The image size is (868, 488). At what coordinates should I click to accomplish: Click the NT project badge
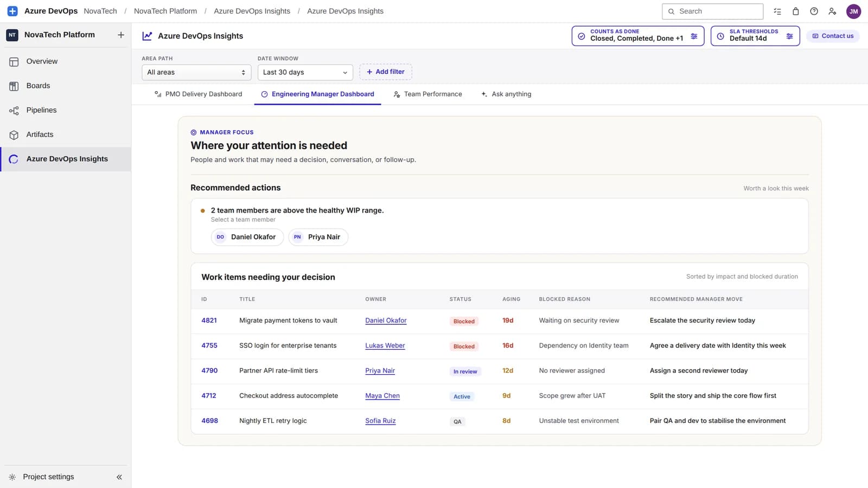coord(12,35)
